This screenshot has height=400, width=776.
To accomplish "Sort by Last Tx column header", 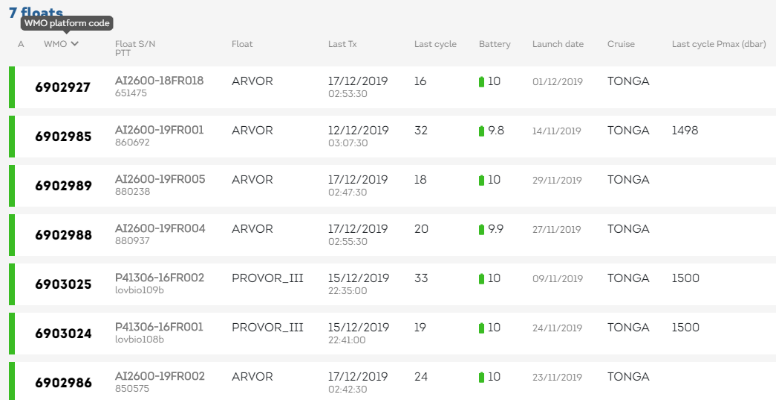I will [342, 44].
